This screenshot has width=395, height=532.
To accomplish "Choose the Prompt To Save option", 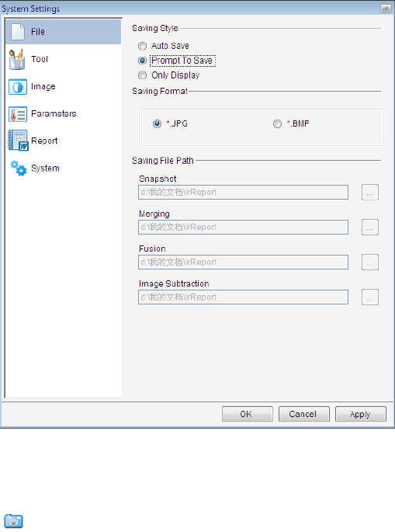I will (x=143, y=61).
